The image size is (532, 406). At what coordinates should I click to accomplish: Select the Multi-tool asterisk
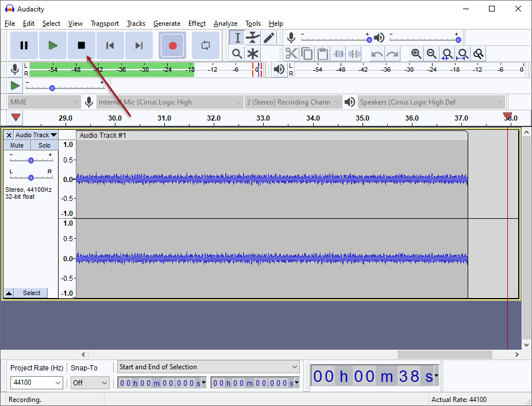(253, 53)
